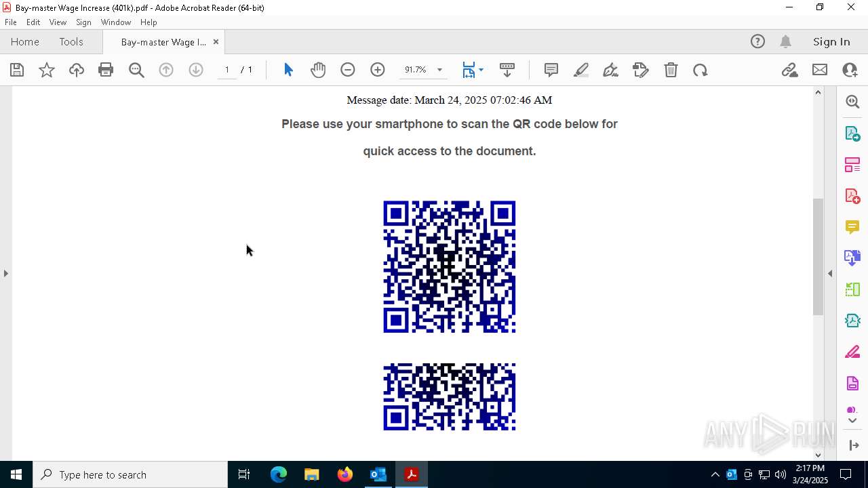Collapse the right tools pane arrow

pos(830,273)
